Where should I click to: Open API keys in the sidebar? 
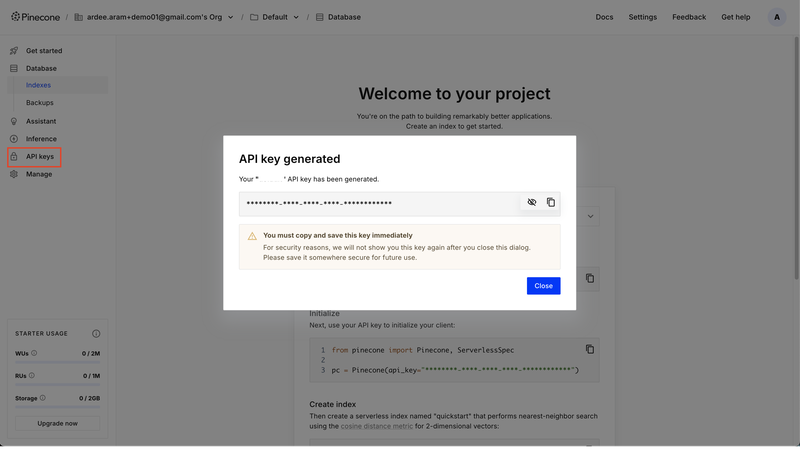point(40,157)
